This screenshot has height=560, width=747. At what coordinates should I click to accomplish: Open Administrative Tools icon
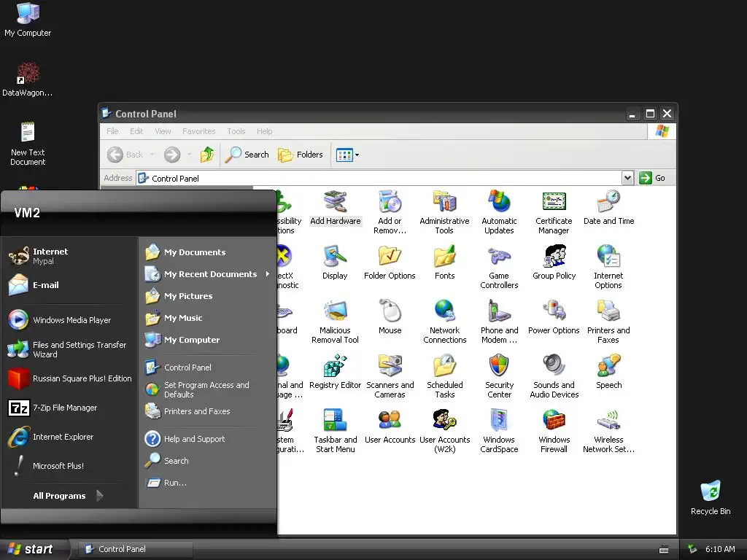tap(444, 212)
